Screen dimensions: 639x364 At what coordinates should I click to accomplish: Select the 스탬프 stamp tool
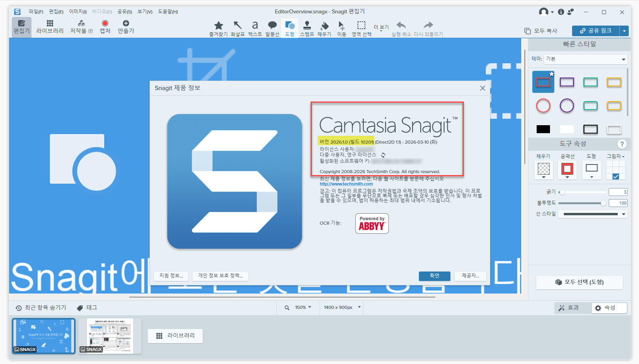(x=307, y=28)
